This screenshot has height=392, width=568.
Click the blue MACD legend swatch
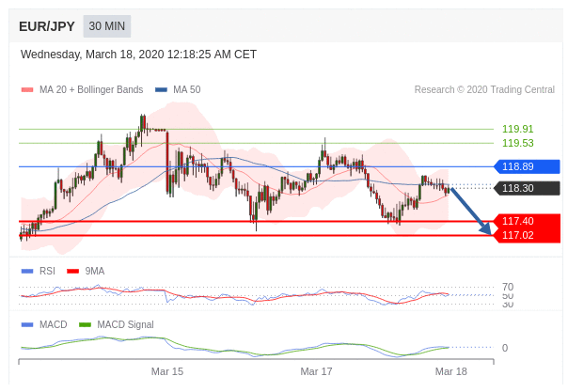click(x=27, y=324)
